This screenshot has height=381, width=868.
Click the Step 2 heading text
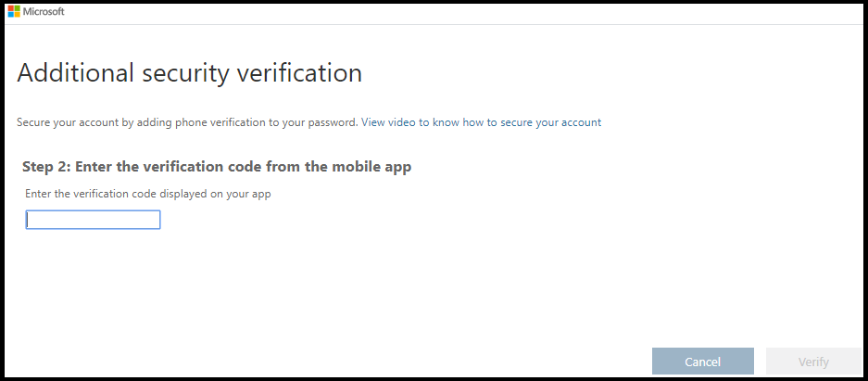[x=217, y=167]
